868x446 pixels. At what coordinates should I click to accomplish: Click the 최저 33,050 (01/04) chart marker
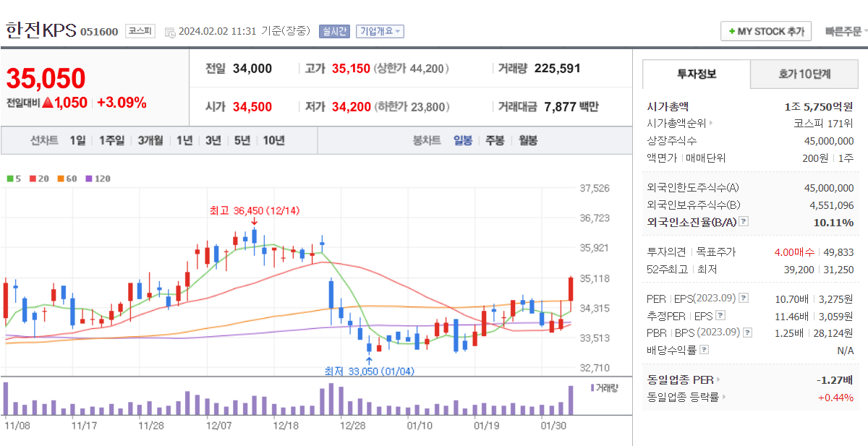[x=370, y=370]
